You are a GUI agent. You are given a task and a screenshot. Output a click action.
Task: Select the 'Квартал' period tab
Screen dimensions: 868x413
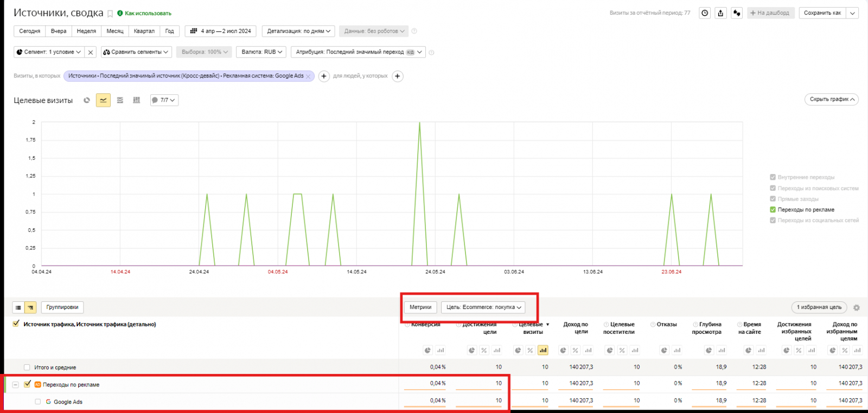pos(144,31)
